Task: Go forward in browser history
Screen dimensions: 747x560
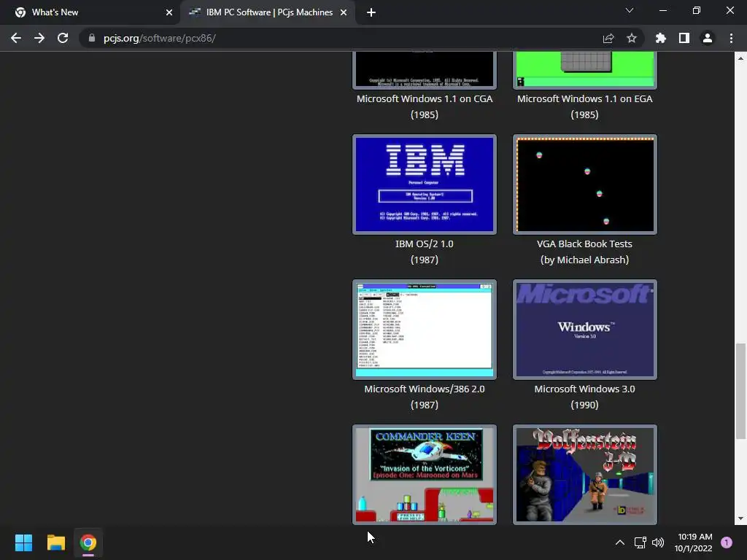Action: click(x=39, y=38)
